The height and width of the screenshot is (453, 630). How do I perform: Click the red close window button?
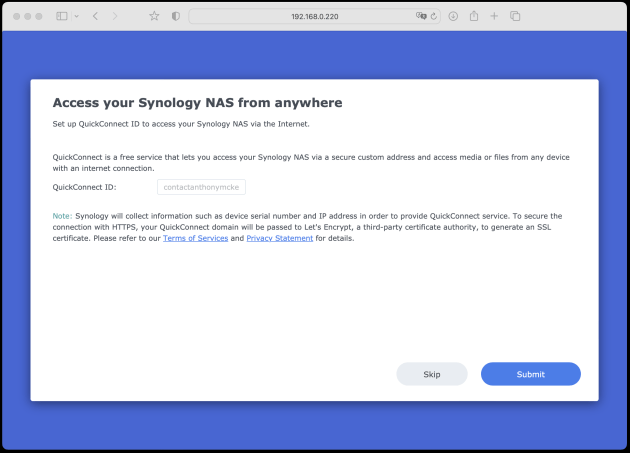pos(16,16)
